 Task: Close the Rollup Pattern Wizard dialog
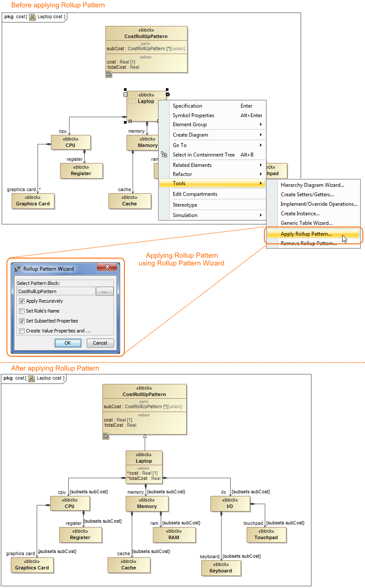pos(106,268)
